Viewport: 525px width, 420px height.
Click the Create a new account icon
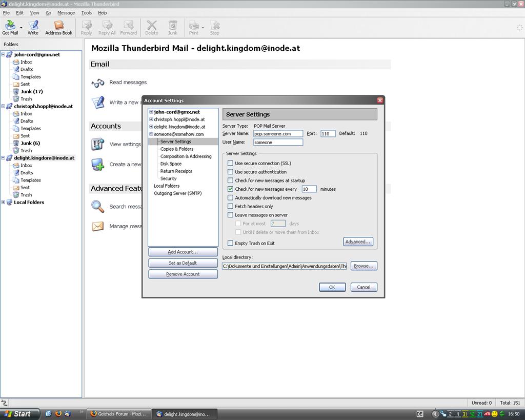point(98,165)
